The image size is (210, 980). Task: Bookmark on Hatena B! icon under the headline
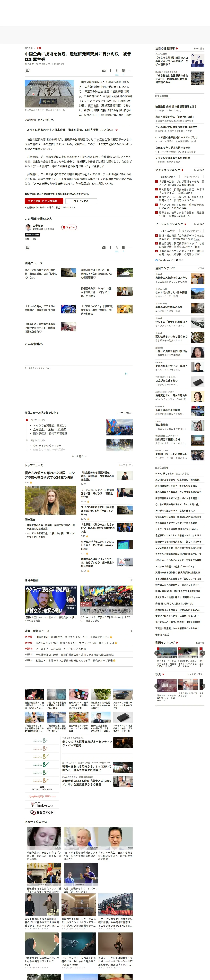click(x=123, y=71)
